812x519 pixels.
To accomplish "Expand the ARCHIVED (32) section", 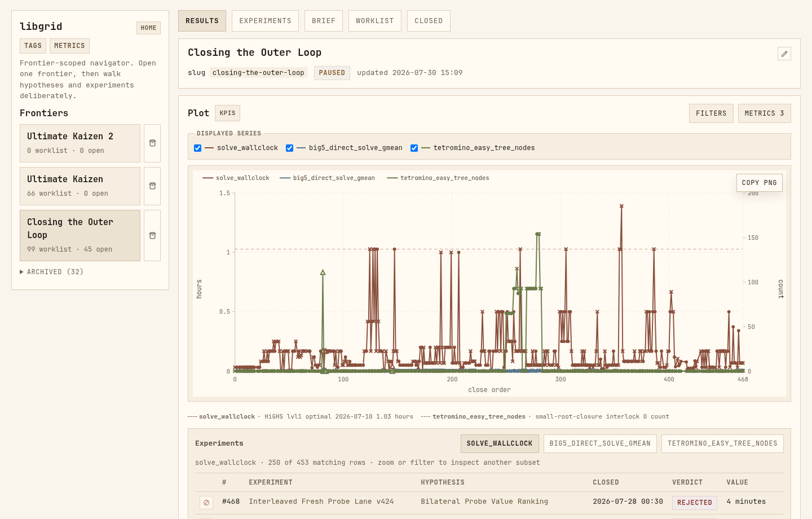I will click(52, 272).
